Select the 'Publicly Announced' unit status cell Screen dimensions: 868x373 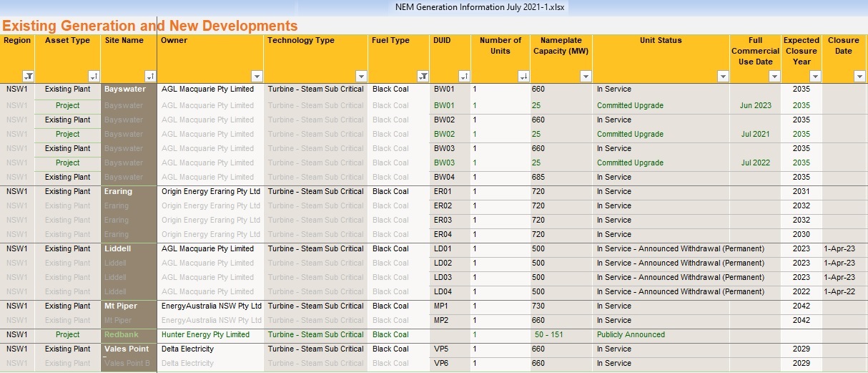[661, 334]
